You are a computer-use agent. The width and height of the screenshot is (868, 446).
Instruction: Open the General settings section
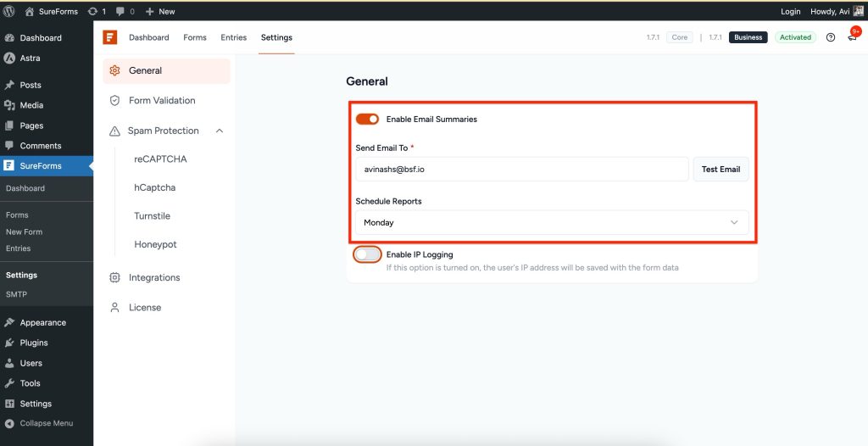click(167, 71)
